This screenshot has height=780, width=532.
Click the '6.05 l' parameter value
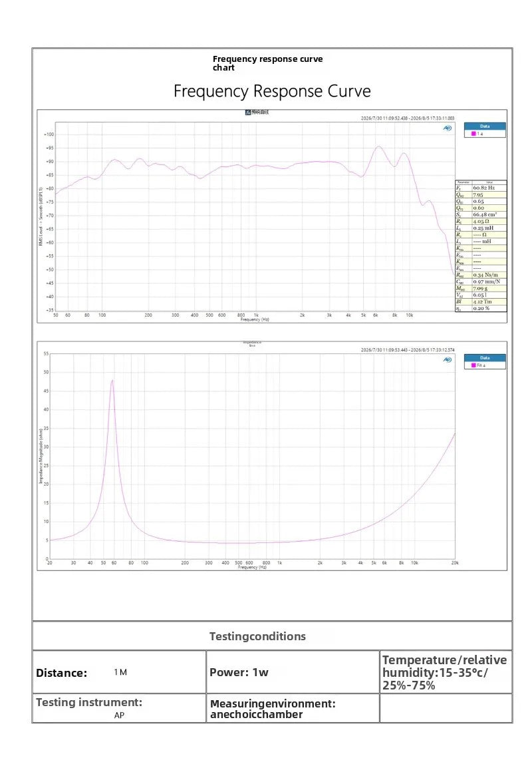tap(479, 295)
